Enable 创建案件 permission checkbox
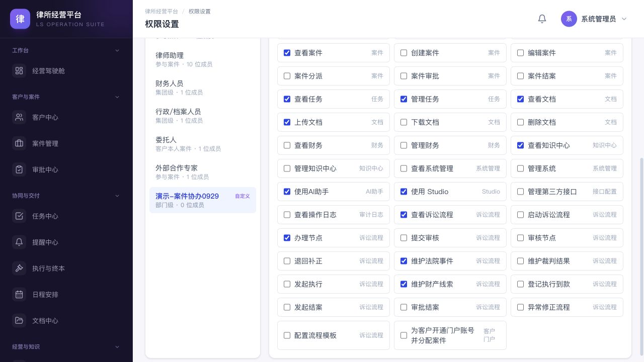Screen dimensions: 644x362 click(404, 53)
